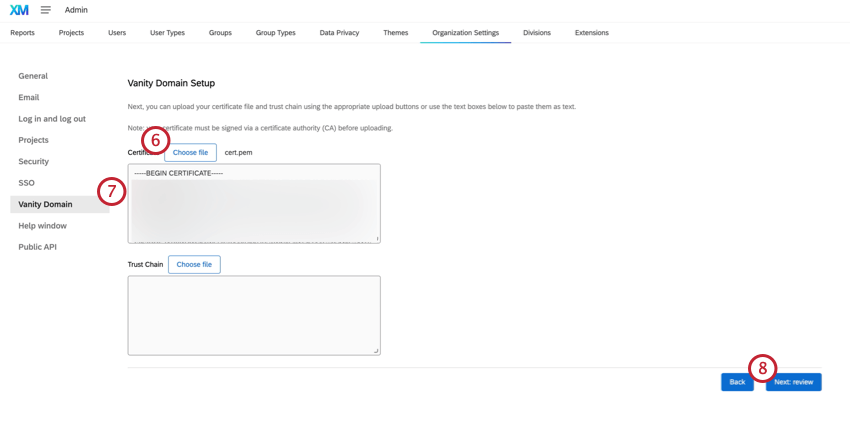
Task: Click inside the Certificate text box
Action: (x=254, y=204)
